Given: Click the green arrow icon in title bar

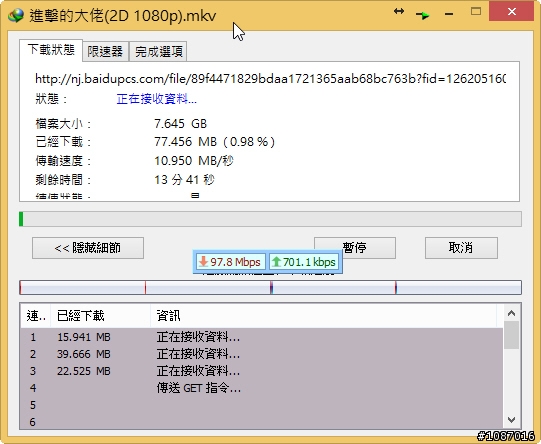Looking at the screenshot, I should (x=423, y=15).
